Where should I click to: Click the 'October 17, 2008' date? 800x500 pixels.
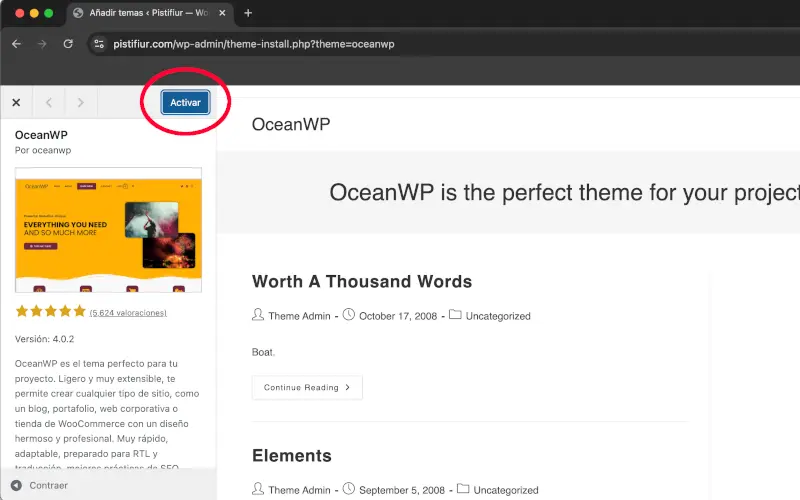[398, 316]
